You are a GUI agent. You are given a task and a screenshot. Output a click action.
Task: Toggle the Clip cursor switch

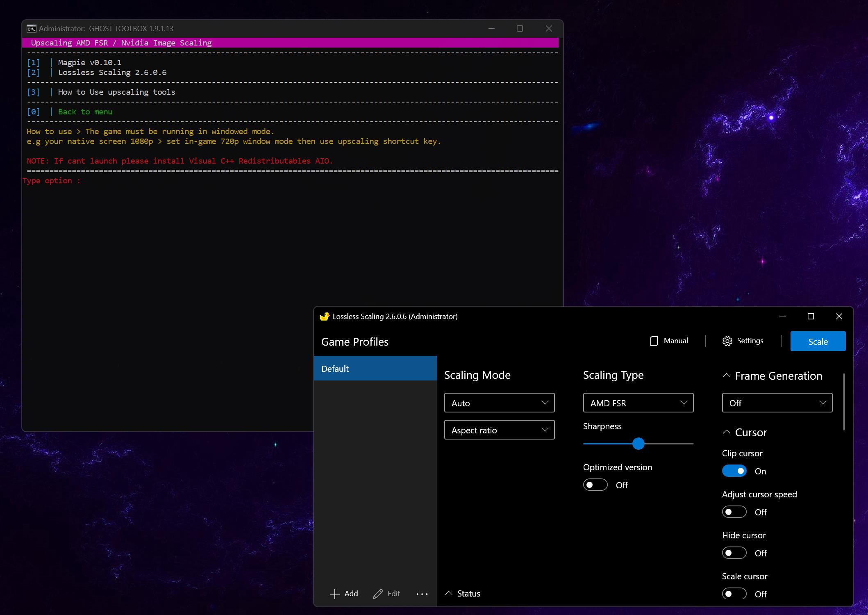[x=734, y=471]
